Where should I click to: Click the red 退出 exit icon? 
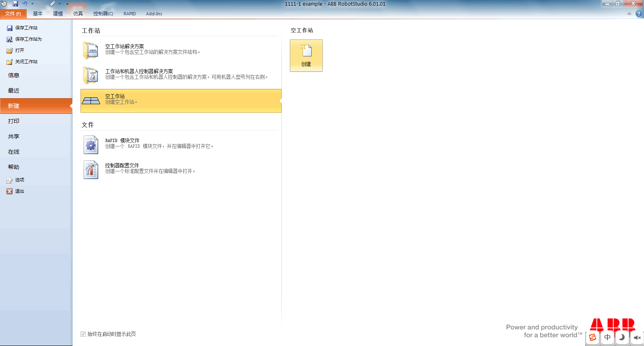[10, 192]
